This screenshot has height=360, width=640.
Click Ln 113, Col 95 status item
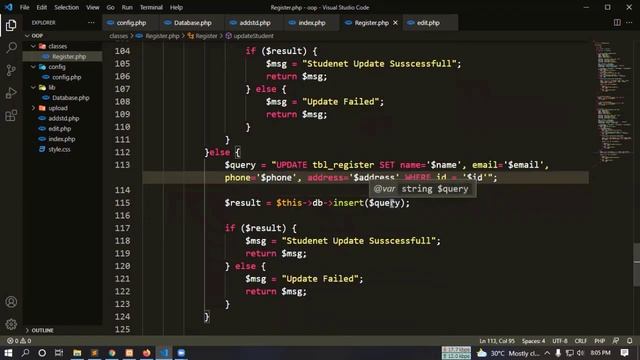pos(497,341)
